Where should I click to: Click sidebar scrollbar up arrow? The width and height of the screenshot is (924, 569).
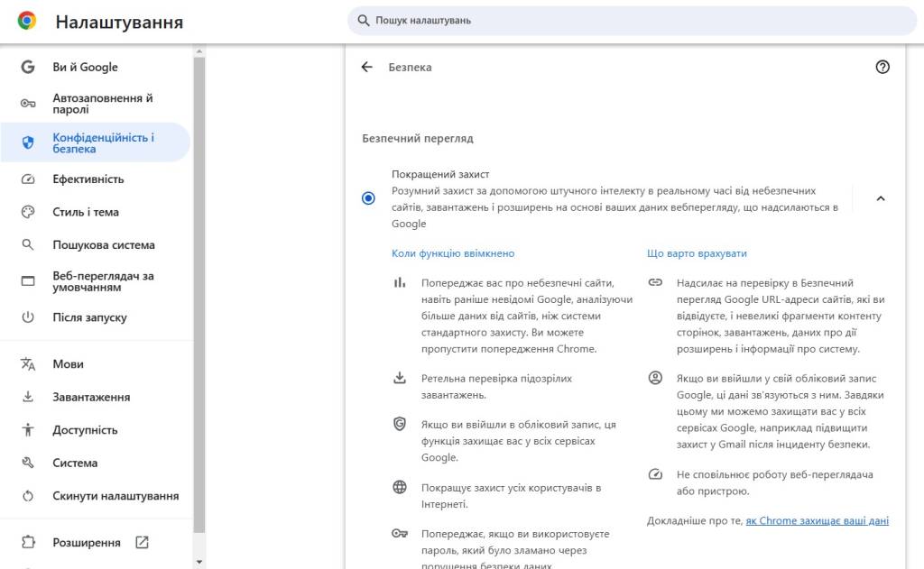[x=199, y=51]
